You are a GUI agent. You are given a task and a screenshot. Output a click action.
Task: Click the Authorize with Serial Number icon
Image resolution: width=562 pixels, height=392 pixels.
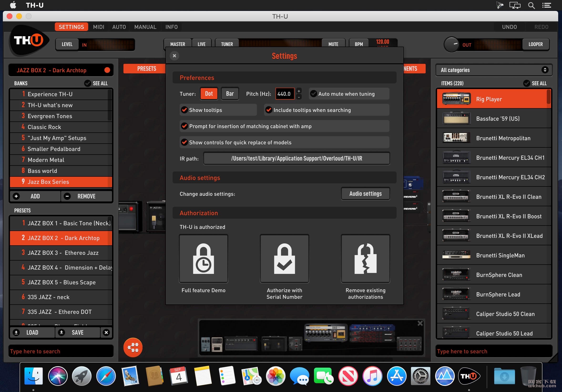(284, 258)
